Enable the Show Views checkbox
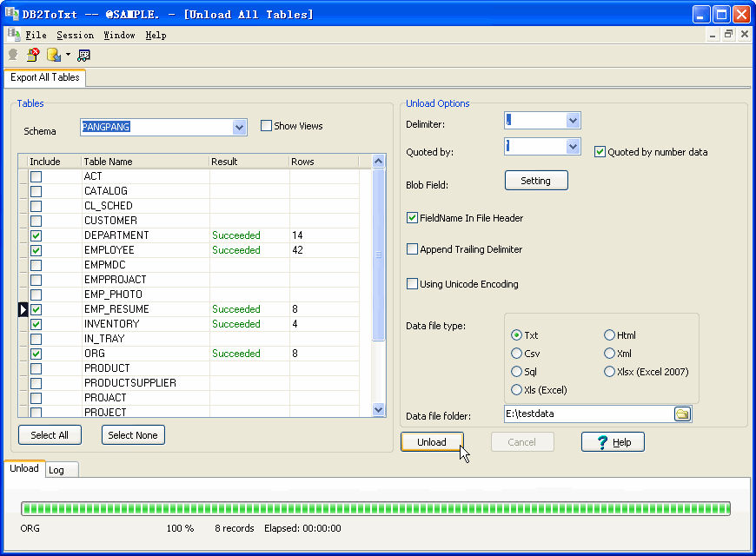The image size is (756, 556). click(267, 126)
